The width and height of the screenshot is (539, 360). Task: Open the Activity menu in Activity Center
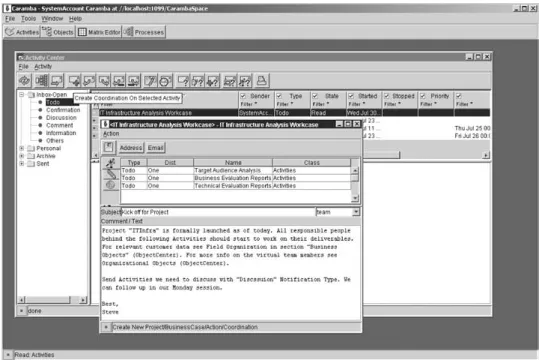point(43,66)
